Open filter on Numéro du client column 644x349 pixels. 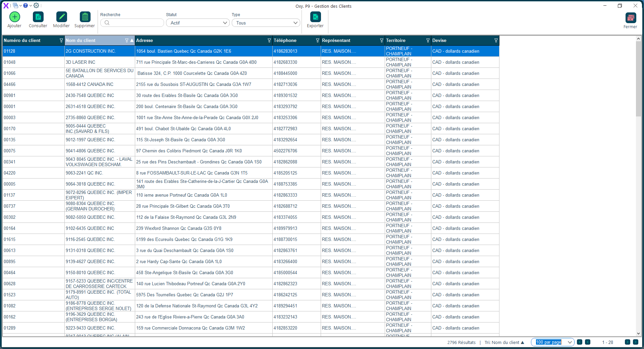tap(61, 40)
